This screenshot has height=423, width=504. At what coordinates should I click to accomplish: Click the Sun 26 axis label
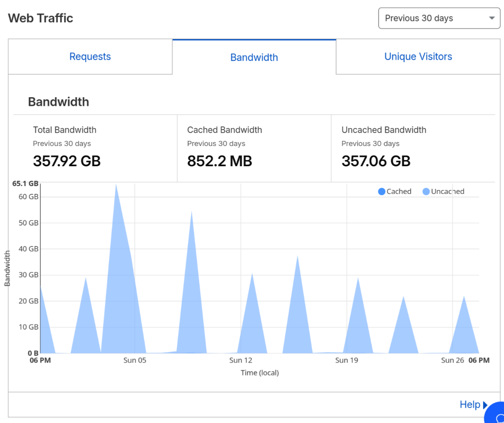coord(453,360)
